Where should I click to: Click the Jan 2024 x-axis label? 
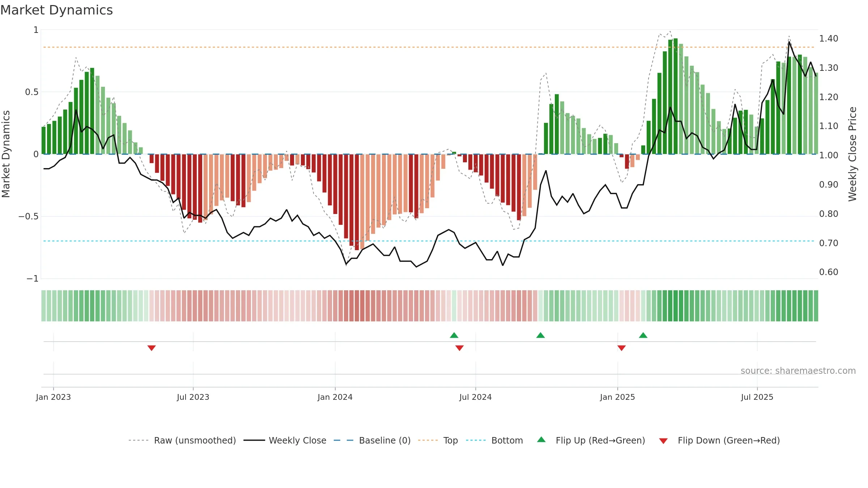tap(335, 397)
